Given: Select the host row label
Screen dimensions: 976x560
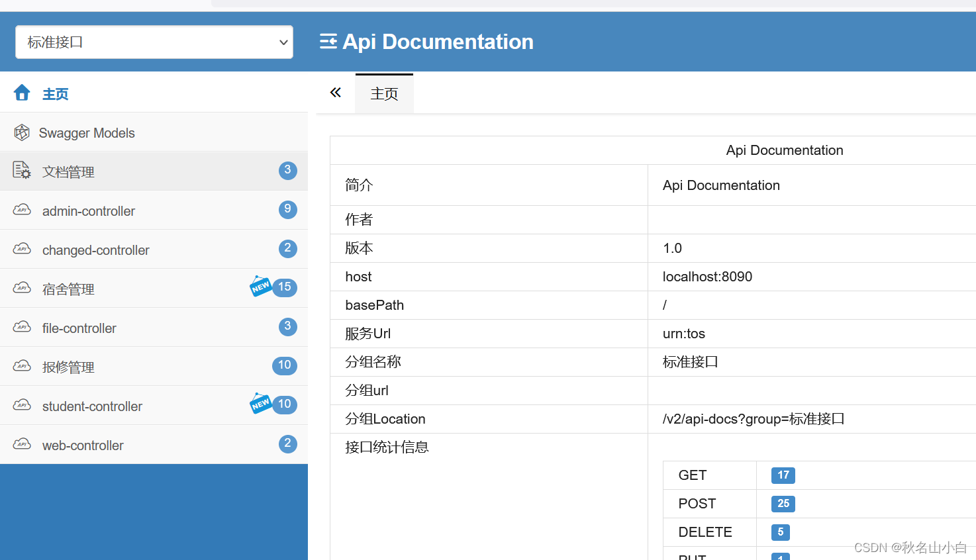Looking at the screenshot, I should click(x=358, y=277).
